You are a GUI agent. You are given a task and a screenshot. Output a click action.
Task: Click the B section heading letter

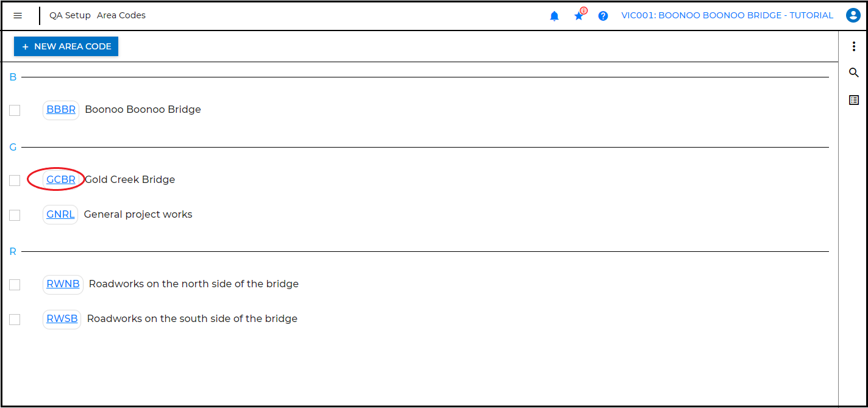(x=13, y=77)
